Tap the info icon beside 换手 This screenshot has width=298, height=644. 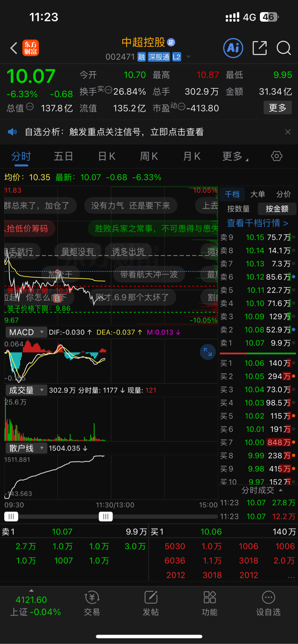point(108,90)
